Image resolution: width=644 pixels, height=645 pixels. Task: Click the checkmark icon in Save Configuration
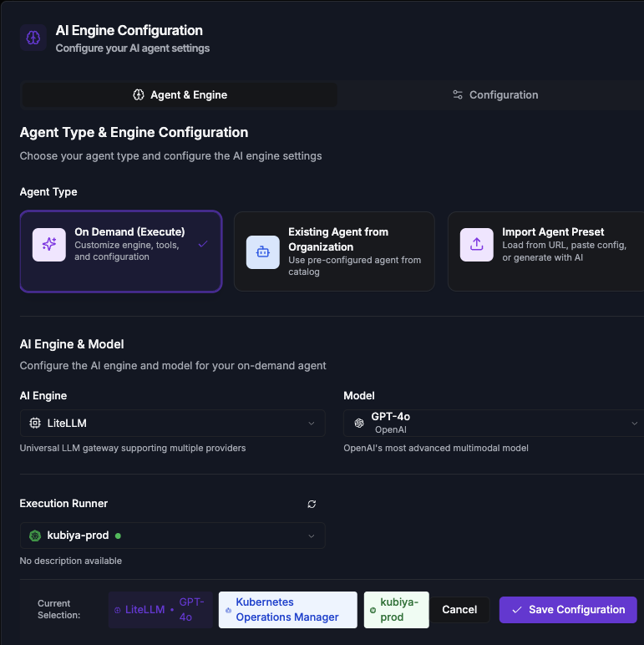point(517,610)
